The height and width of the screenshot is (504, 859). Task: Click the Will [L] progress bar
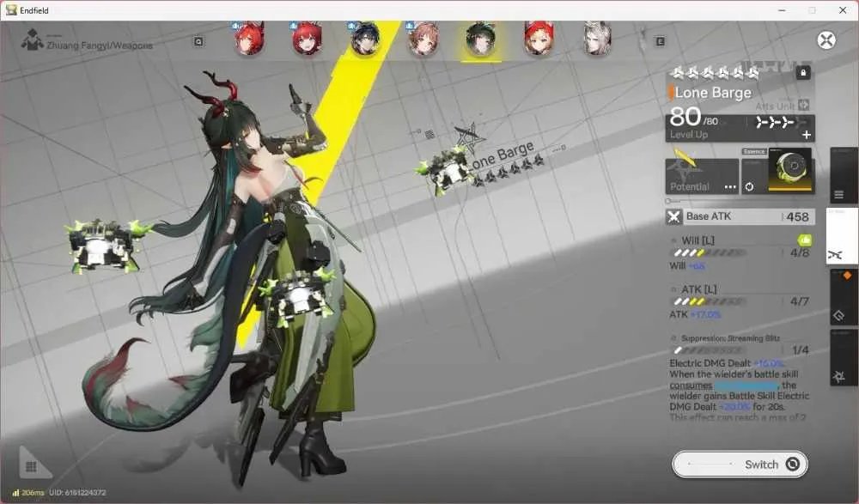(710, 252)
